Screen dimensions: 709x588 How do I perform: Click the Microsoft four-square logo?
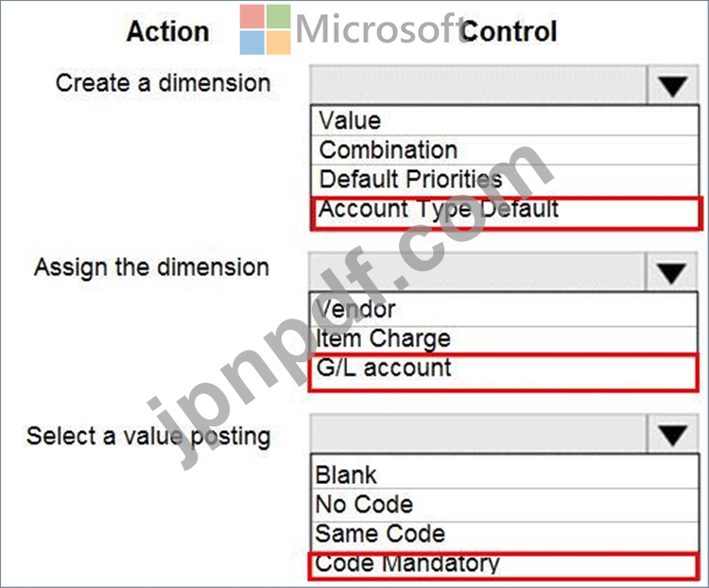click(x=265, y=29)
